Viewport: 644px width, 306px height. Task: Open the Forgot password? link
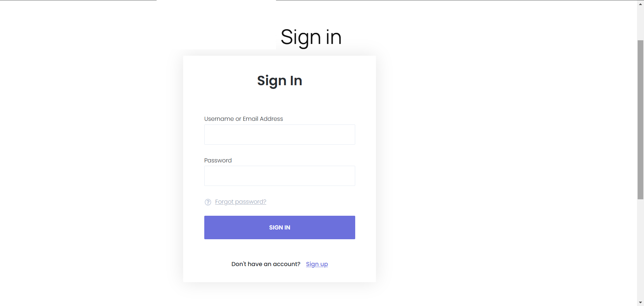click(x=240, y=202)
